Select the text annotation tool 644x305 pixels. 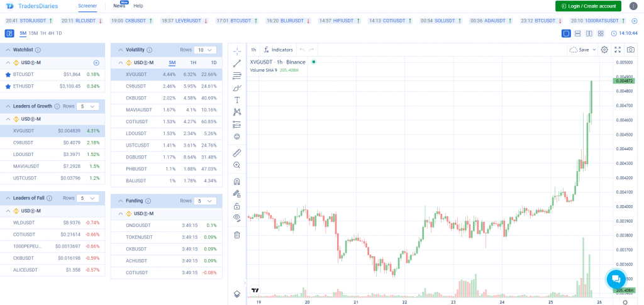[237, 100]
